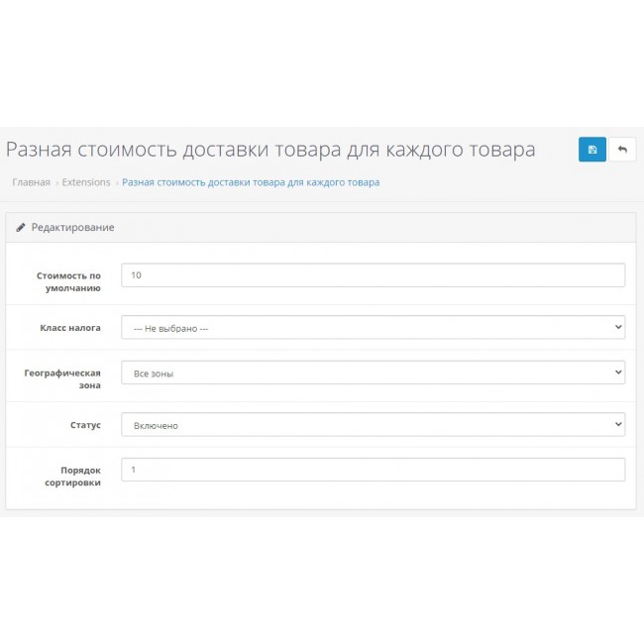Go to Главная in the breadcrumb
Screen dimensions: 644x644
31,182
